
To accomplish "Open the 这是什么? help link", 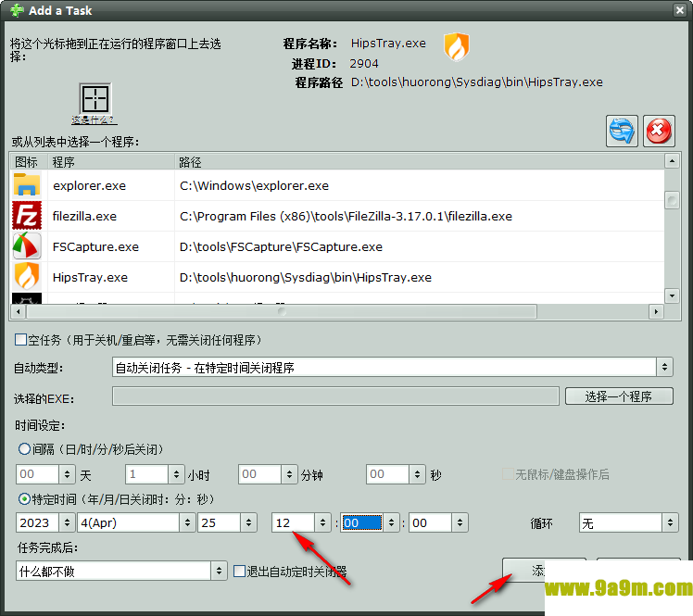I will pos(94,119).
